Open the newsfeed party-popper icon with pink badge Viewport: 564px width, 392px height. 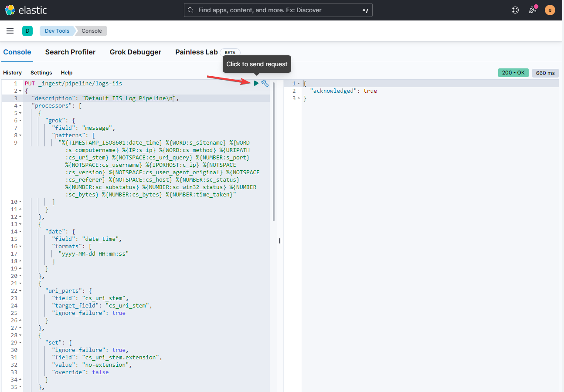532,10
